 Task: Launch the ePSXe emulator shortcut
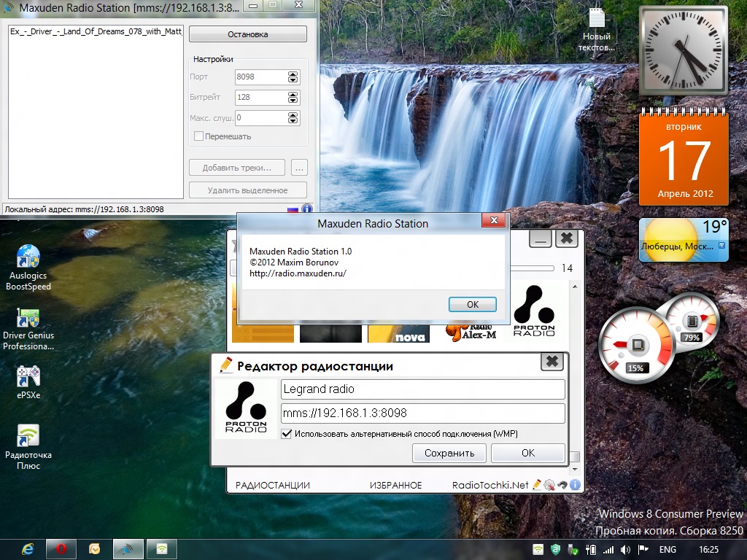pos(28,382)
